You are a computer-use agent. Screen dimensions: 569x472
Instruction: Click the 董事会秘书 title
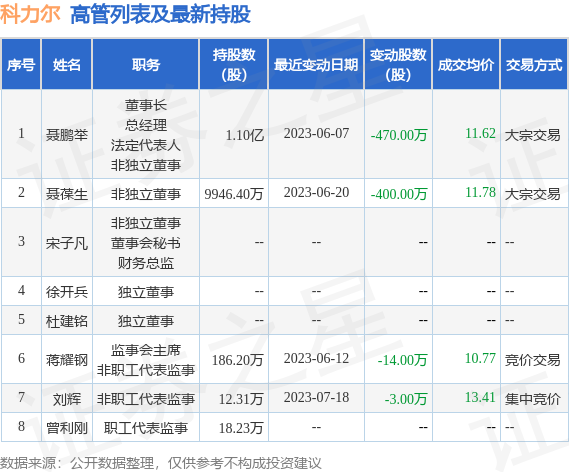click(x=146, y=243)
